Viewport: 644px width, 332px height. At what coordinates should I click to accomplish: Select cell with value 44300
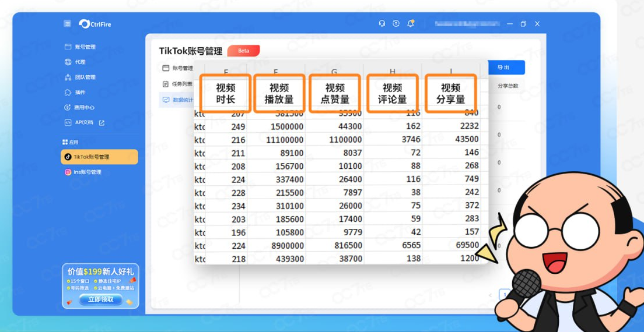pyautogui.click(x=334, y=126)
